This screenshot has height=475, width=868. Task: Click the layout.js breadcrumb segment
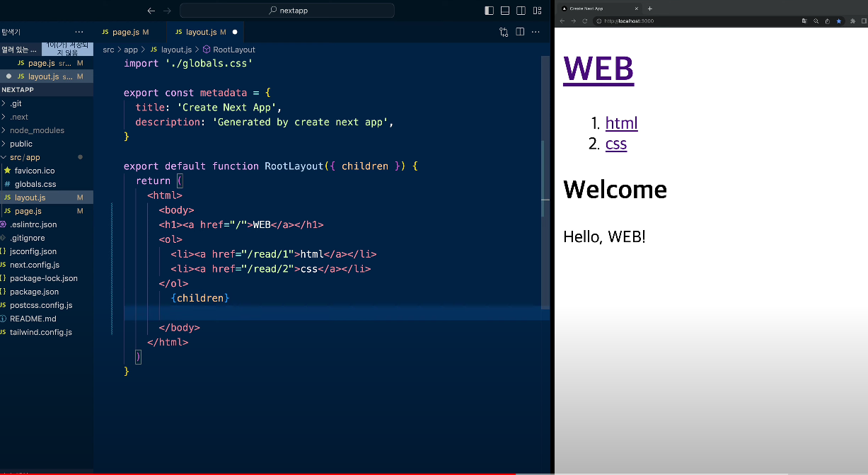[176, 50]
